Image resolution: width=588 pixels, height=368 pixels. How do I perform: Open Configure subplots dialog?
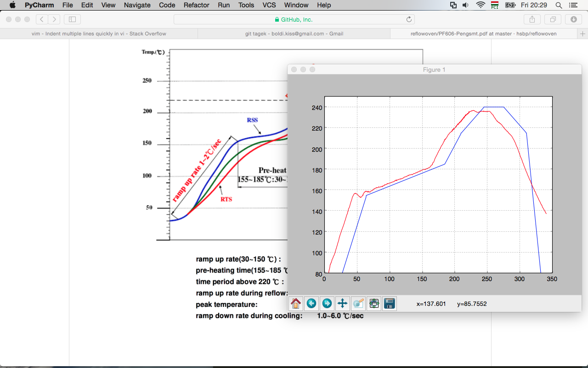(374, 304)
